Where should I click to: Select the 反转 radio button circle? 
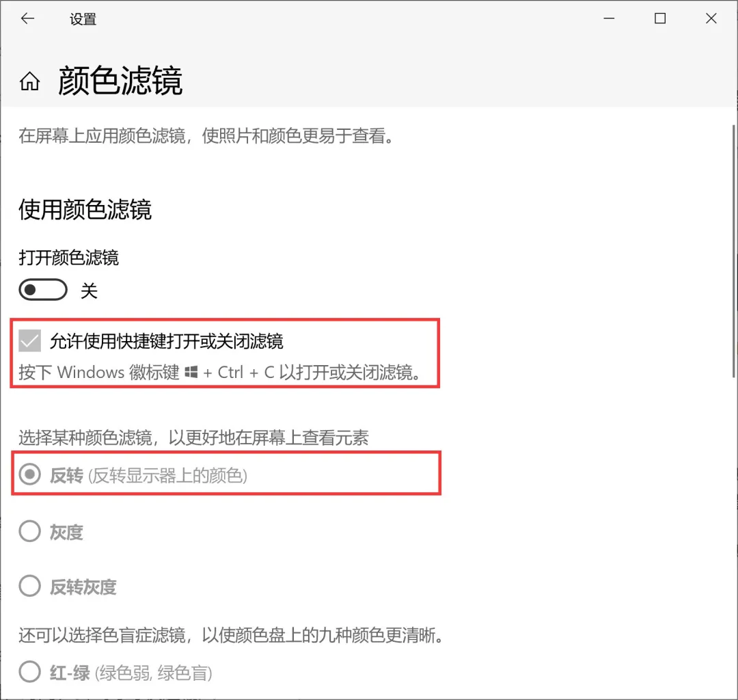[29, 475]
